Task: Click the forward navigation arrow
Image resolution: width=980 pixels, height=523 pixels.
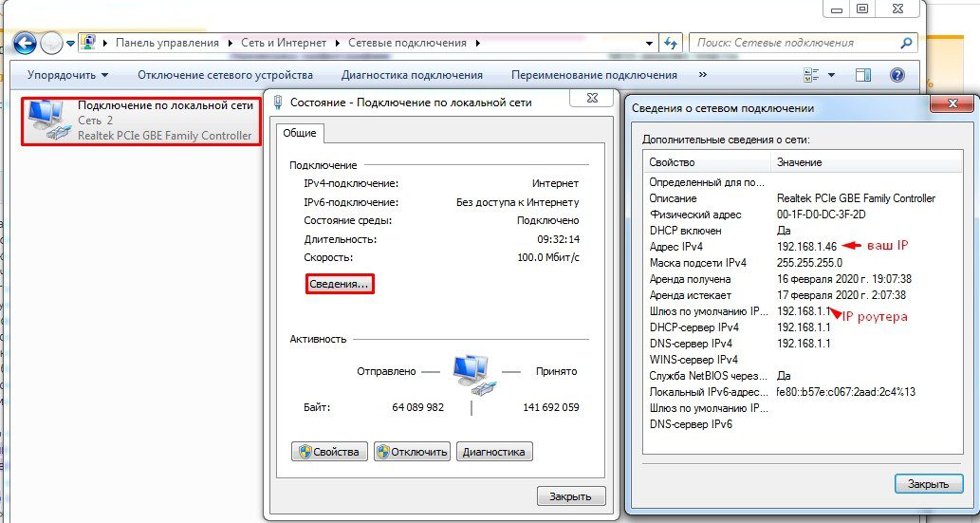Action: 51,43
